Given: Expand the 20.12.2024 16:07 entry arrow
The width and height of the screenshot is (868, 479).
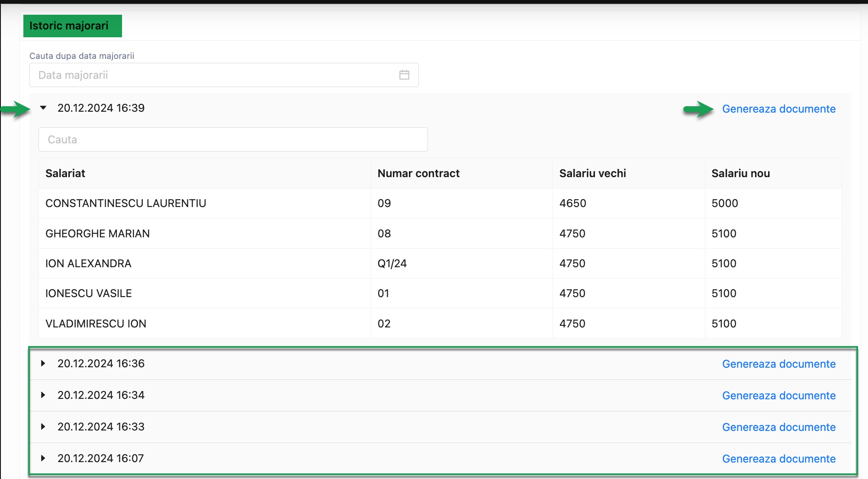Looking at the screenshot, I should [x=43, y=458].
